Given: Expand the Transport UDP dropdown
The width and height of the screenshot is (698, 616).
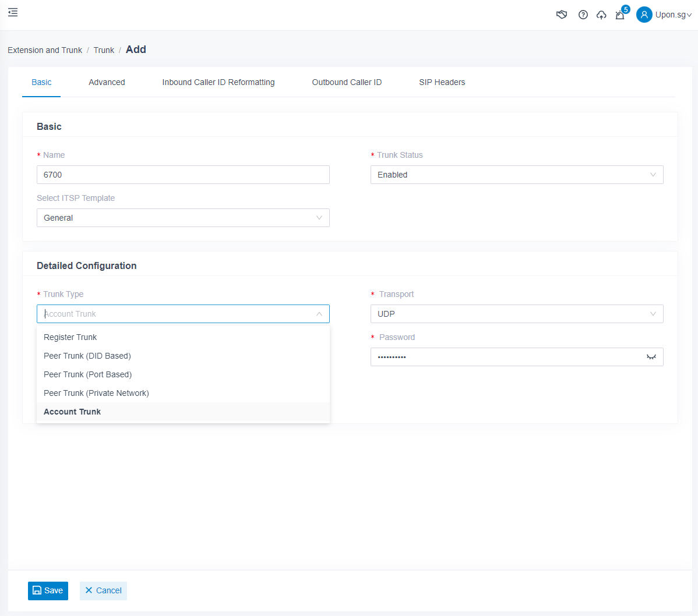Looking at the screenshot, I should 516,314.
